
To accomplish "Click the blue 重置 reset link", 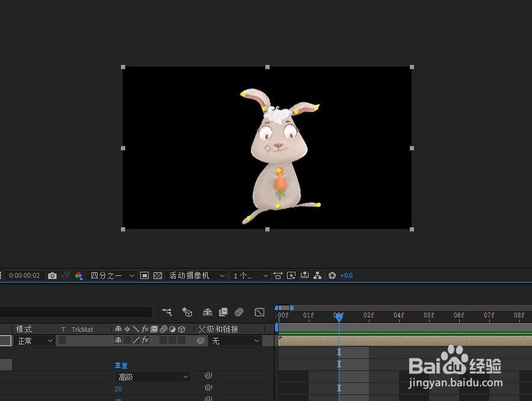I will coord(121,366).
